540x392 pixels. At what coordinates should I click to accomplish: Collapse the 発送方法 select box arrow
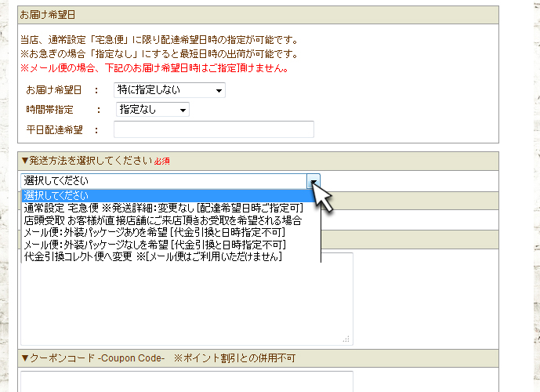pyautogui.click(x=313, y=181)
